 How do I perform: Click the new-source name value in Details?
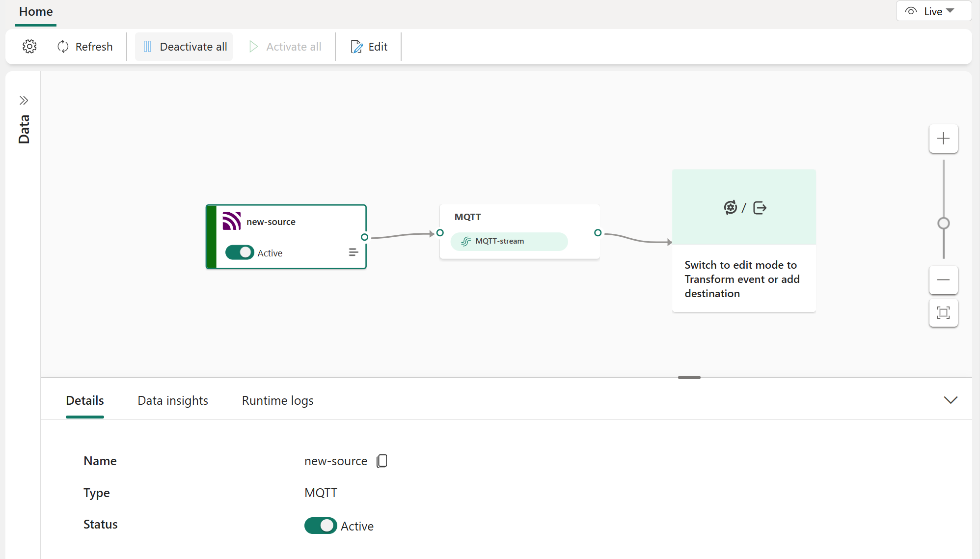pyautogui.click(x=336, y=461)
